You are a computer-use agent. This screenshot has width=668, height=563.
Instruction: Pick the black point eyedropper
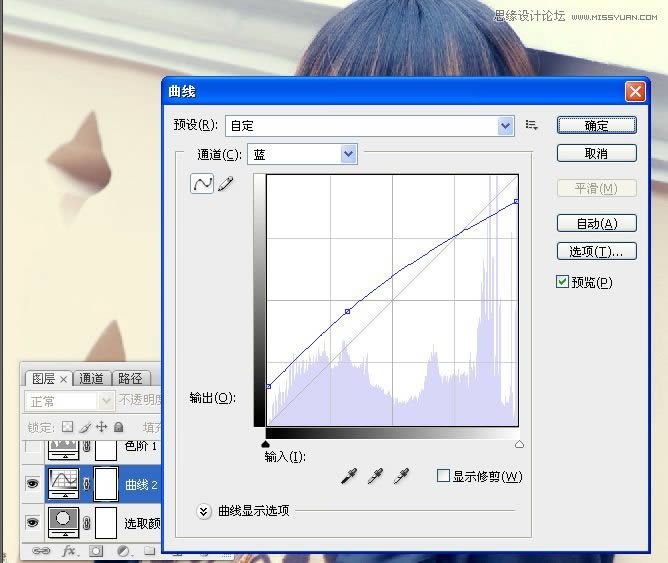coord(349,477)
